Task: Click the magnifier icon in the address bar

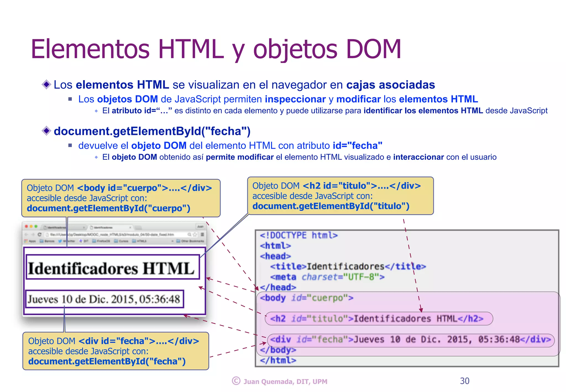Action: [x=189, y=235]
